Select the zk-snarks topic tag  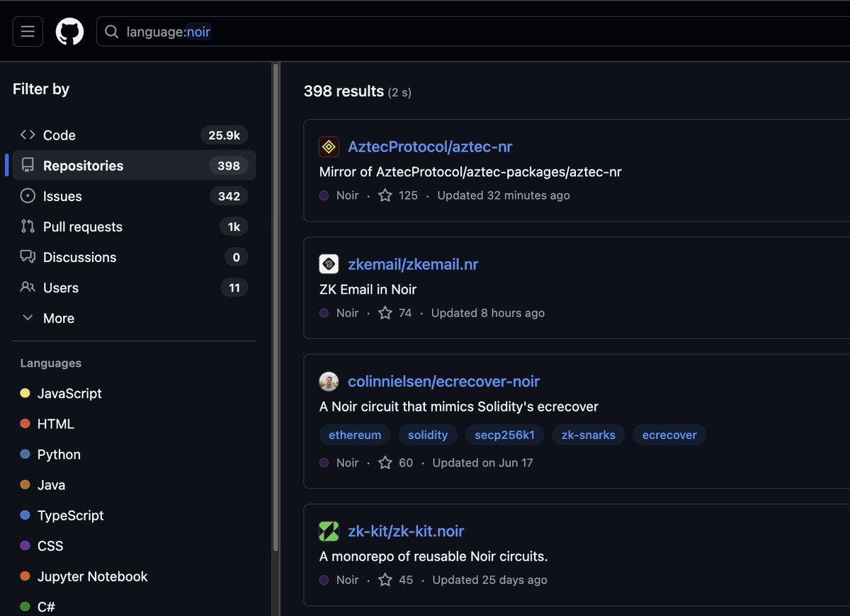(589, 435)
